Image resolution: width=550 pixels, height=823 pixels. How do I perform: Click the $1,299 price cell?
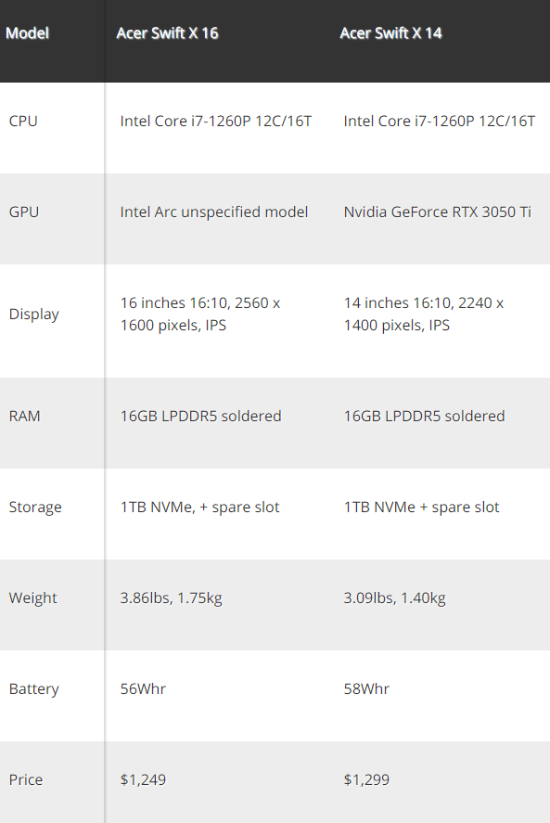point(366,779)
